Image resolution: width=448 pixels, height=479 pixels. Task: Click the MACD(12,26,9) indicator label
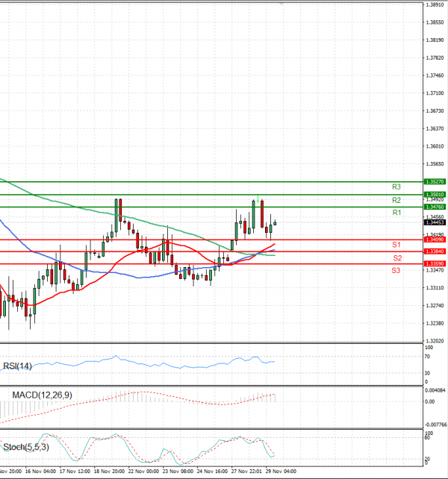tap(43, 395)
